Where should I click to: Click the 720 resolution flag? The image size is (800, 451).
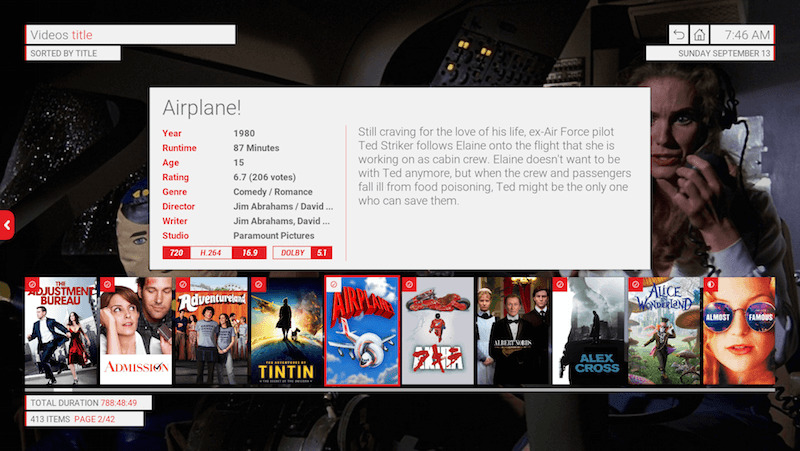(x=177, y=253)
